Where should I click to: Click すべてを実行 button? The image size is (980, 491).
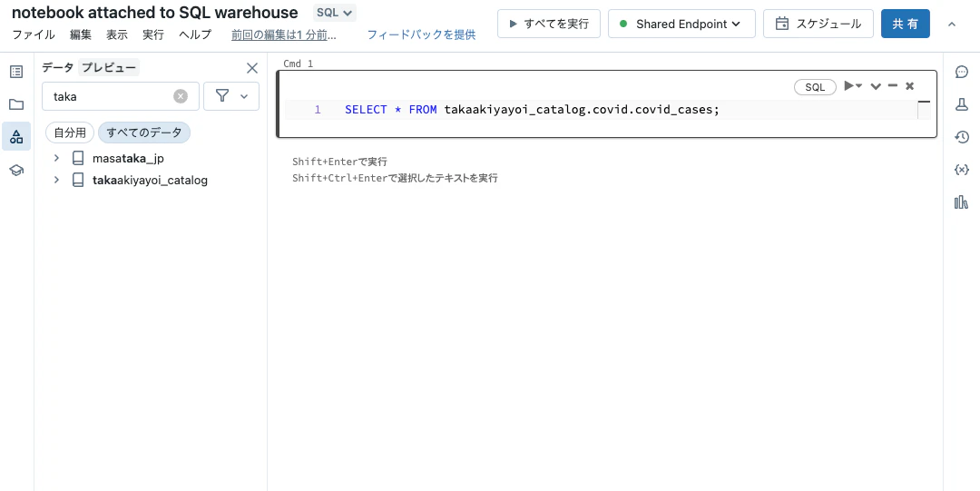click(x=549, y=24)
